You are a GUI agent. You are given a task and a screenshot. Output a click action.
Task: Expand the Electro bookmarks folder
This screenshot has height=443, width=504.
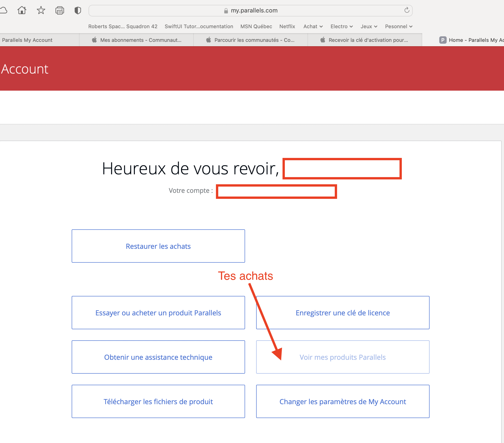tap(341, 26)
